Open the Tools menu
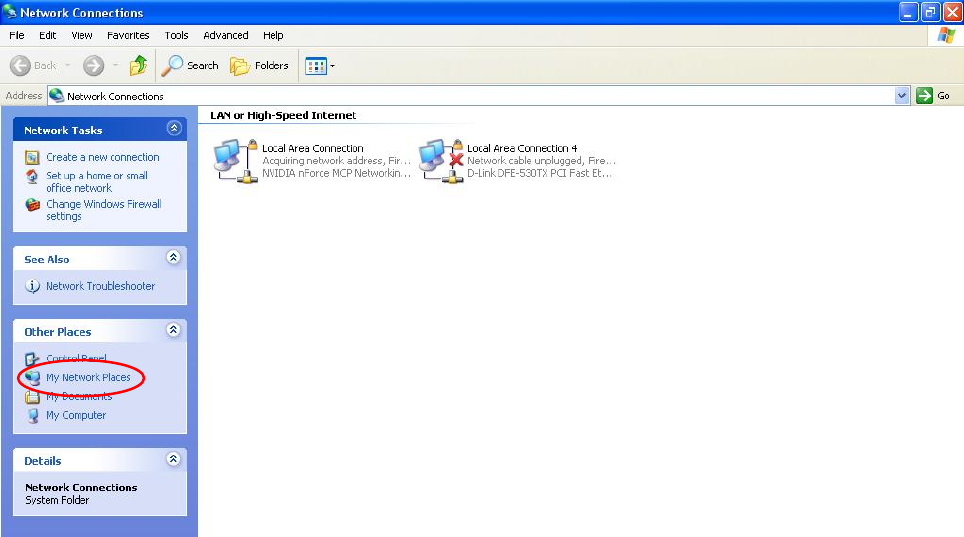This screenshot has width=964, height=537. (176, 35)
